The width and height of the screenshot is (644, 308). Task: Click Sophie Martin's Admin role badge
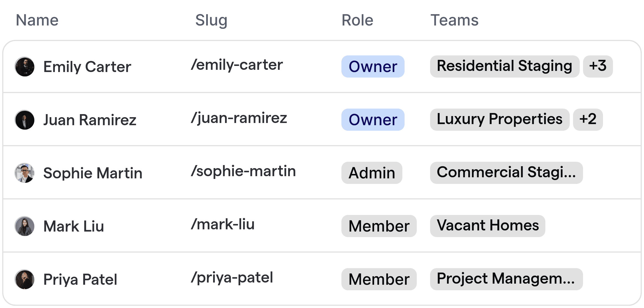coord(372,173)
